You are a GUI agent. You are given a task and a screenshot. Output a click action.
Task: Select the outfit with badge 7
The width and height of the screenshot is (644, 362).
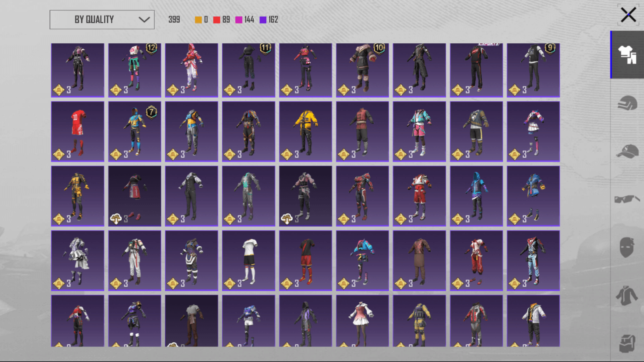pos(135,131)
